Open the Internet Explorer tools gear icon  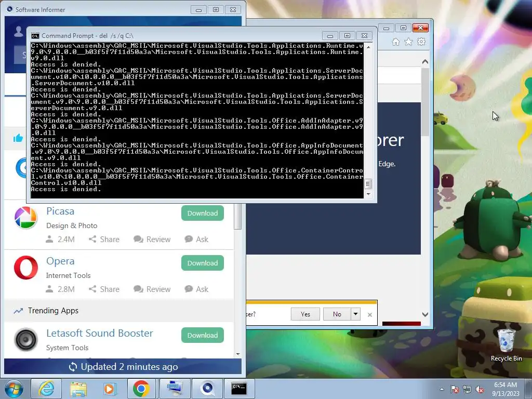click(x=421, y=42)
